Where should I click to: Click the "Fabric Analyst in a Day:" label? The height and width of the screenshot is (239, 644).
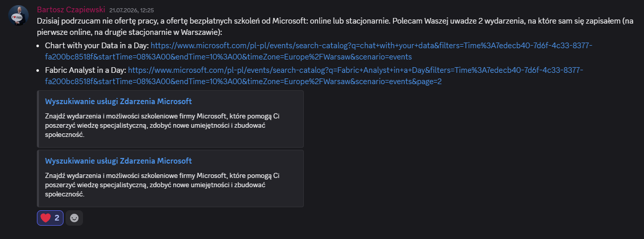click(x=86, y=69)
